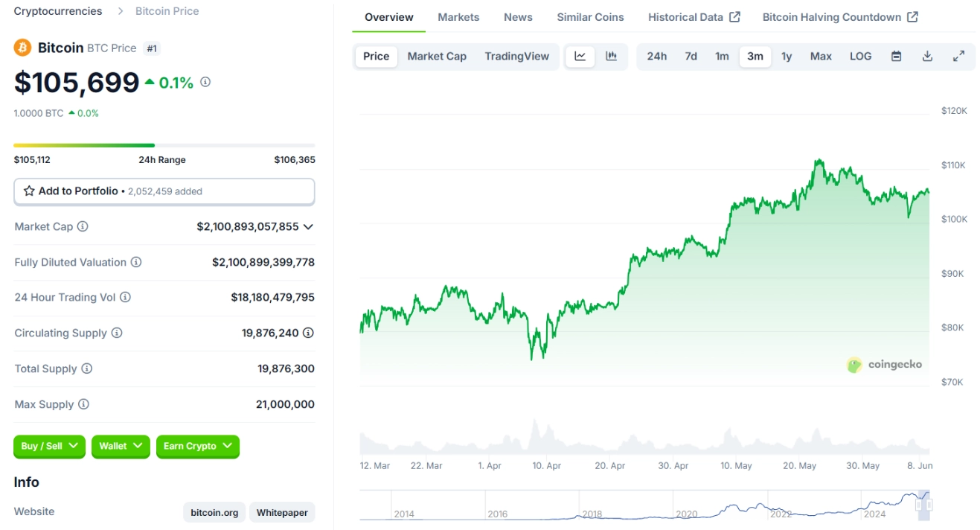Show Market Cap info tooltip icon

click(83, 226)
